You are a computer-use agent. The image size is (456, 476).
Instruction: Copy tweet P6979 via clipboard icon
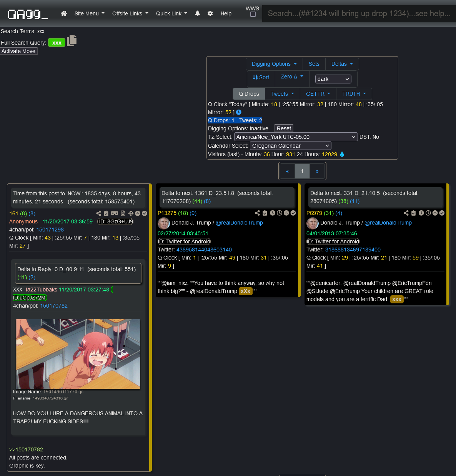414,213
